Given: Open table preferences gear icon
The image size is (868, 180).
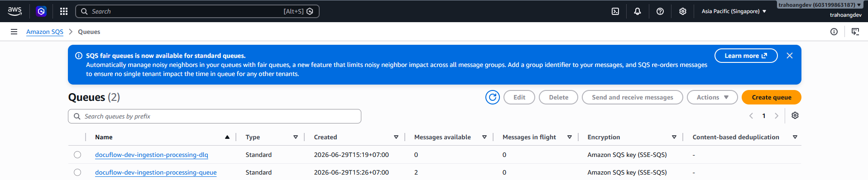Looking at the screenshot, I should point(795,116).
